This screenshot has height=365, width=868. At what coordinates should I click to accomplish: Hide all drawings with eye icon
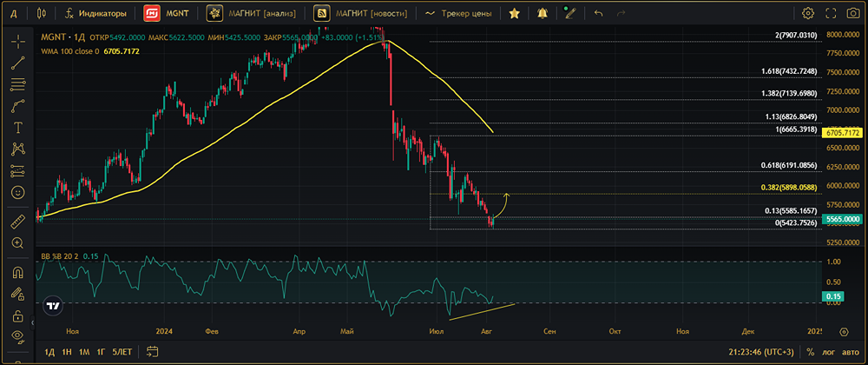click(x=17, y=335)
